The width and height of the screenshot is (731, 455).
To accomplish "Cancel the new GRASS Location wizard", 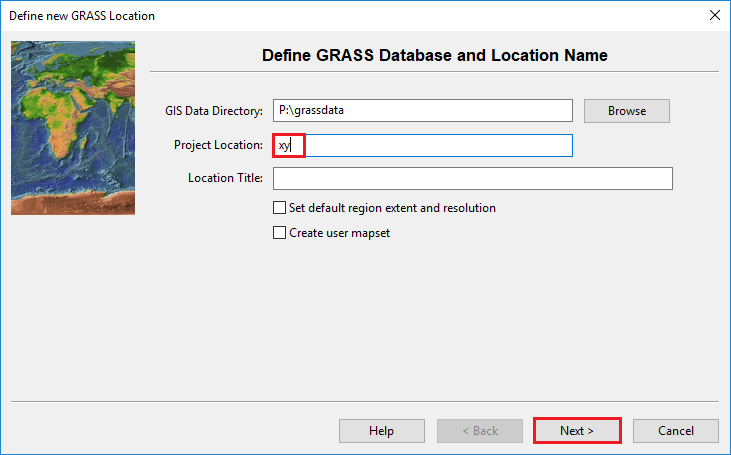I will click(675, 431).
